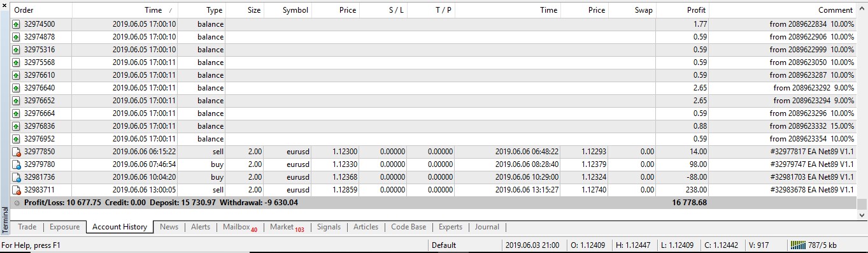Screen dimensions: 868x253
Task: Click the 1.12859 open price cell
Action: pyautogui.click(x=345, y=190)
